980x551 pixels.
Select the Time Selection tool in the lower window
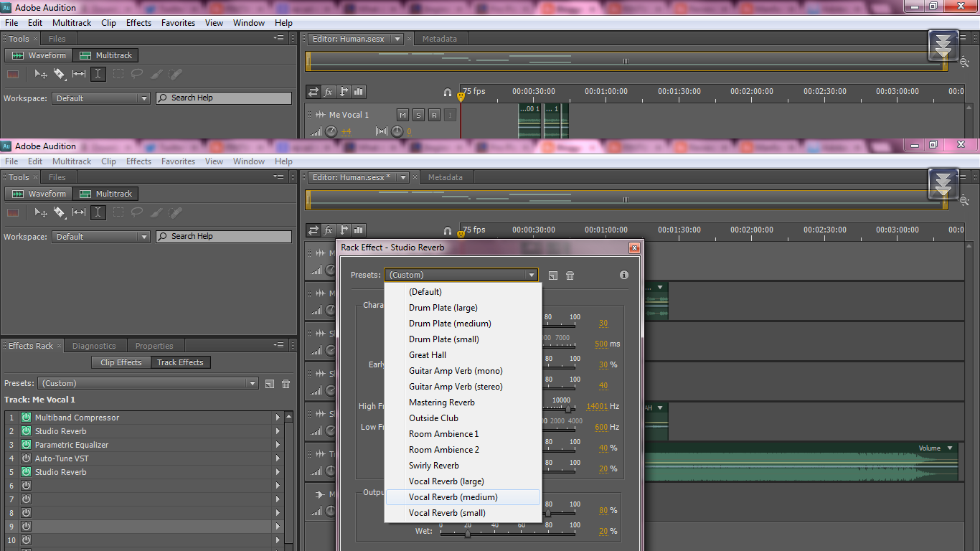click(98, 212)
